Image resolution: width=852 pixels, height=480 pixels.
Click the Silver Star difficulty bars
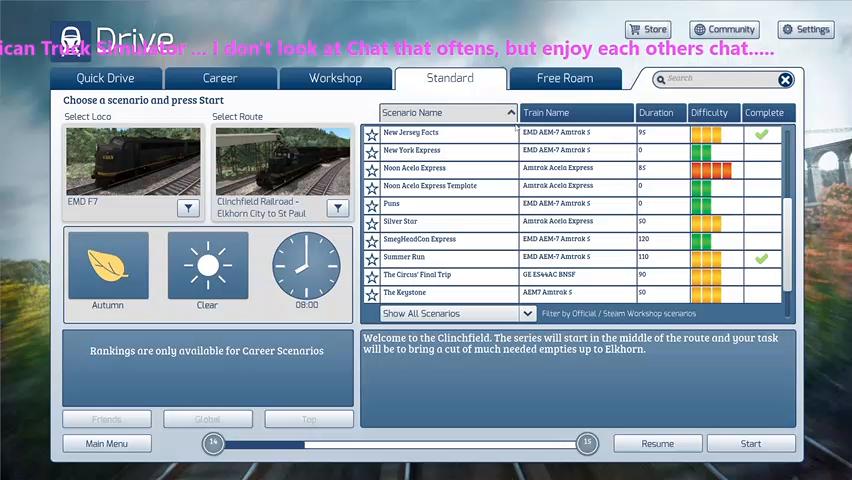(706, 223)
